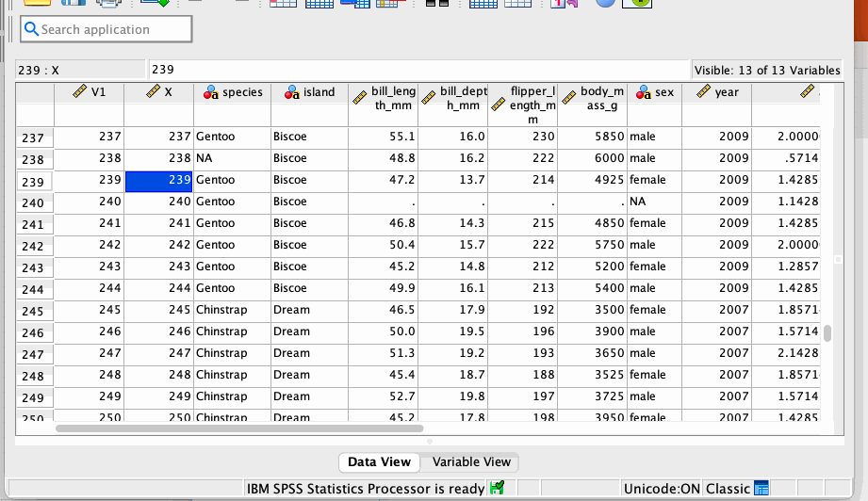Image resolution: width=868 pixels, height=501 pixels.
Task: Click the species cell showing NA in row 238
Action: (232, 158)
